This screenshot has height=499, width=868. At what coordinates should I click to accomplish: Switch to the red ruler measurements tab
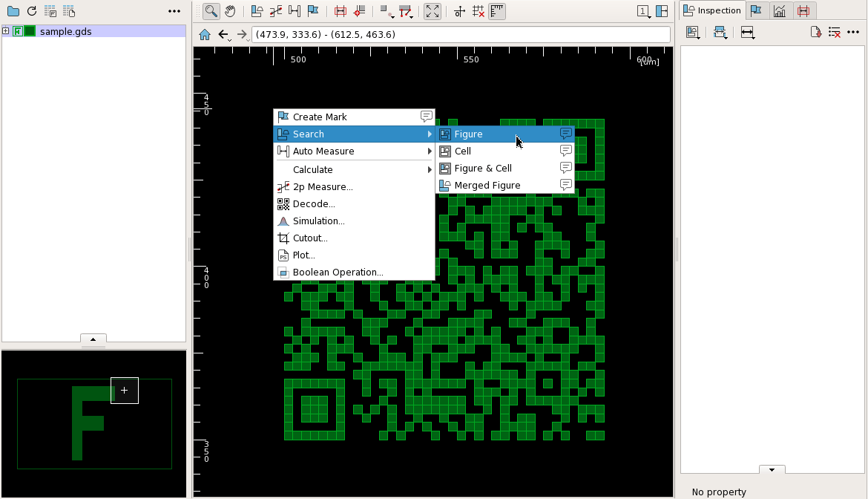[x=803, y=10]
